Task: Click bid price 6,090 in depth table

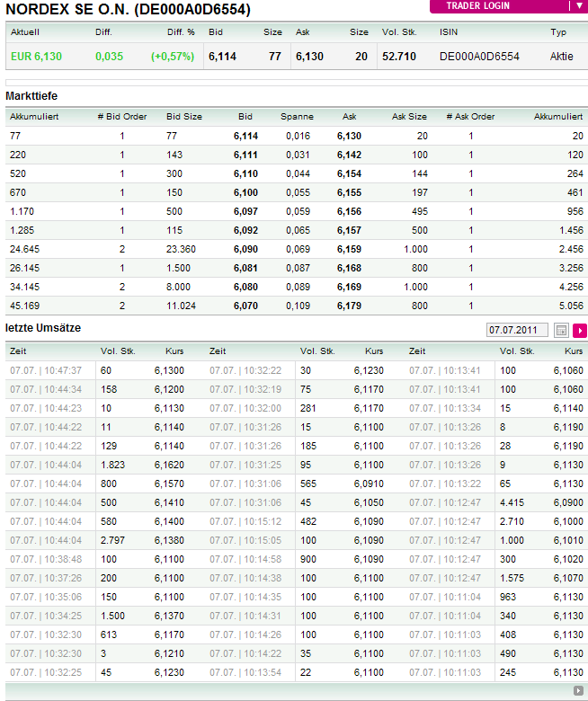Action: point(245,249)
